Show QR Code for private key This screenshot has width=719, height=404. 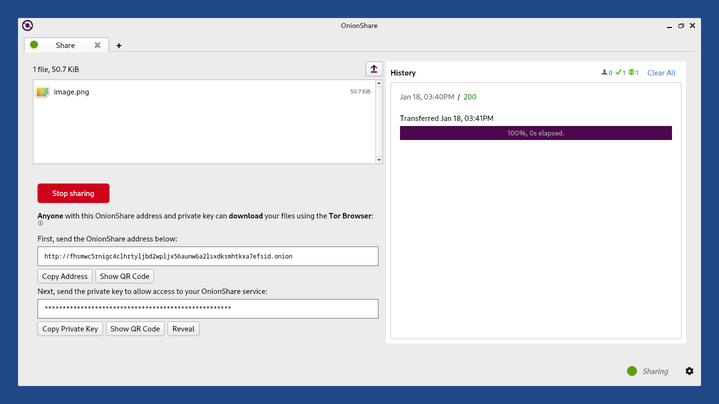(135, 329)
